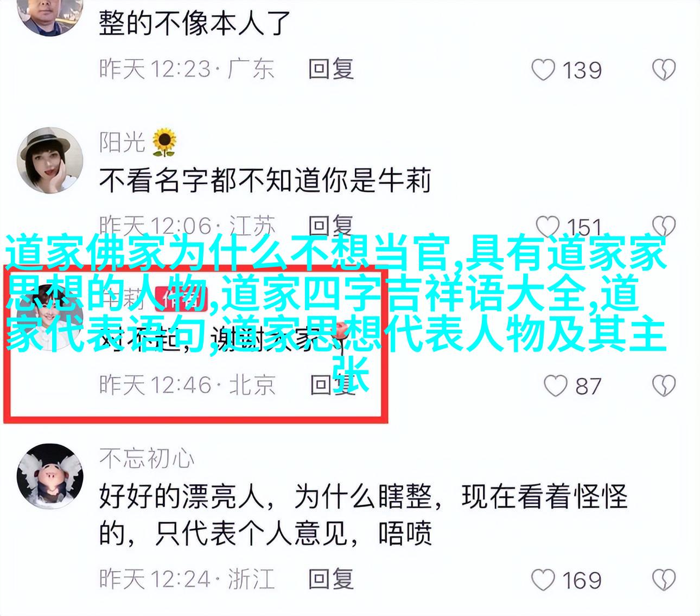700x616 pixels.
Task: Reply to the 12:23 Guangdong comment
Action: pyautogui.click(x=331, y=69)
